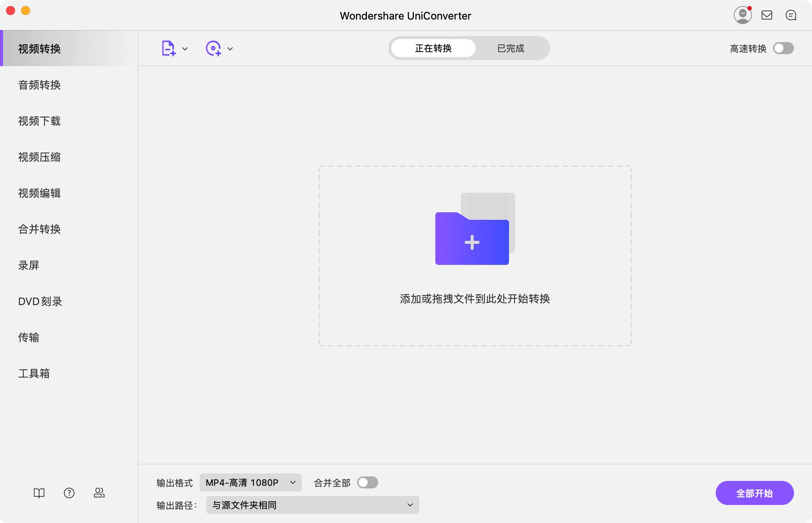This screenshot has width=812, height=523.
Task: Open the add file tool
Action: pyautogui.click(x=168, y=48)
